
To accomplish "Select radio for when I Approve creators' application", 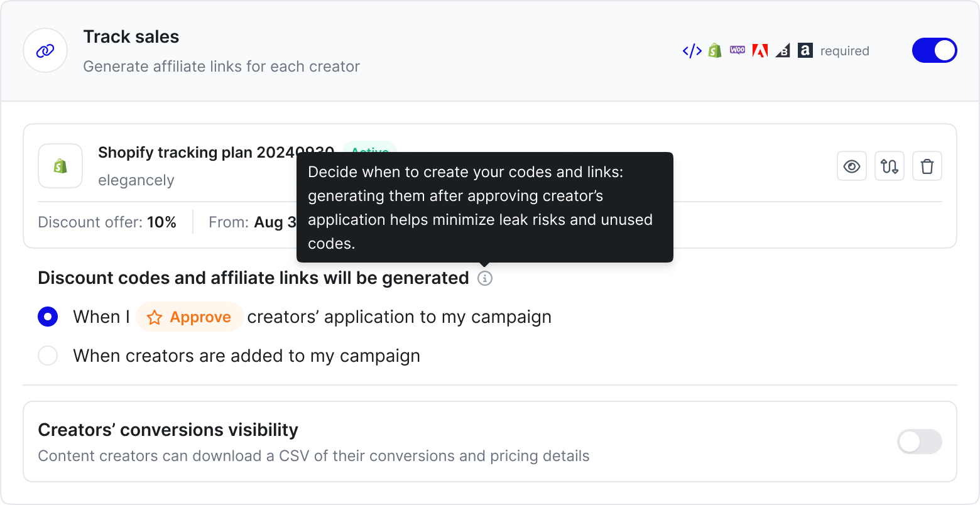I will (48, 317).
